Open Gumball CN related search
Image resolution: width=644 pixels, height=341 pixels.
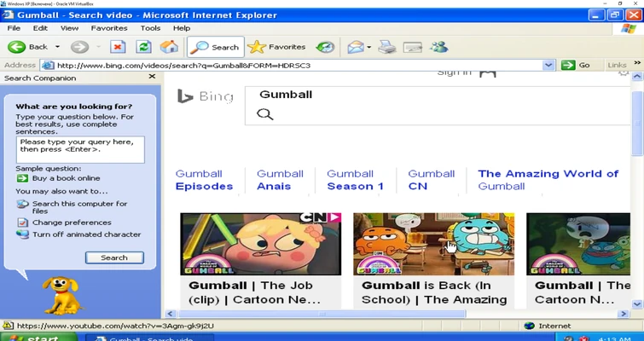pos(432,180)
